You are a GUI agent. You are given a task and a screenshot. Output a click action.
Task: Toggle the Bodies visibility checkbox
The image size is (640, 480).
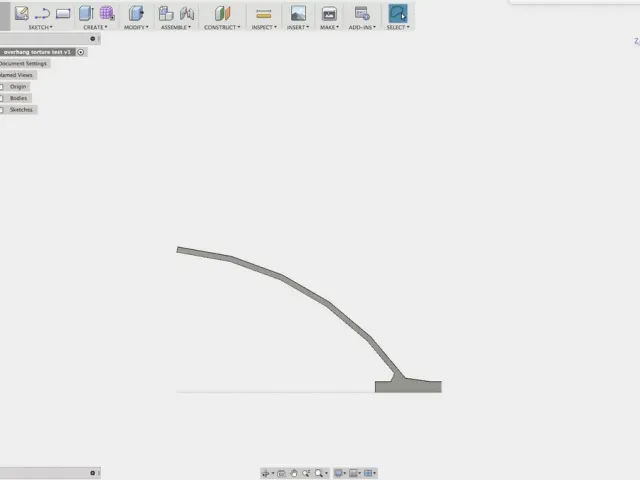(x=2, y=98)
